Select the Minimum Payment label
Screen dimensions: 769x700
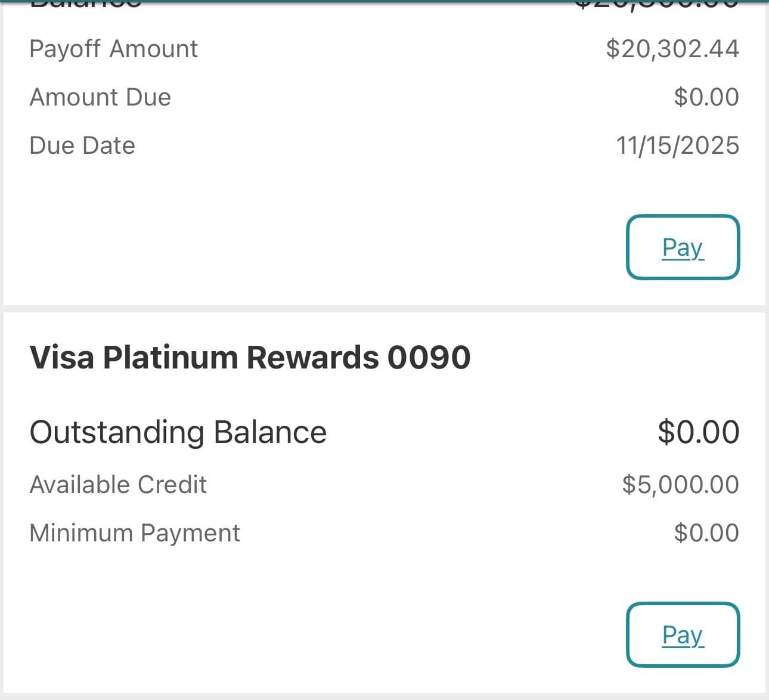point(135,533)
